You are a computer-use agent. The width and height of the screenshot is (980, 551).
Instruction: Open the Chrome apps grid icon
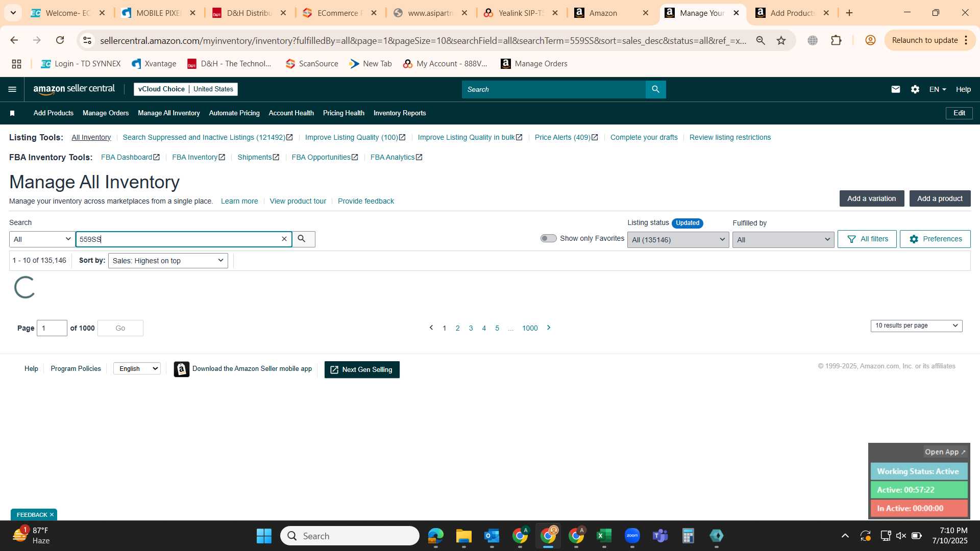pyautogui.click(x=16, y=64)
